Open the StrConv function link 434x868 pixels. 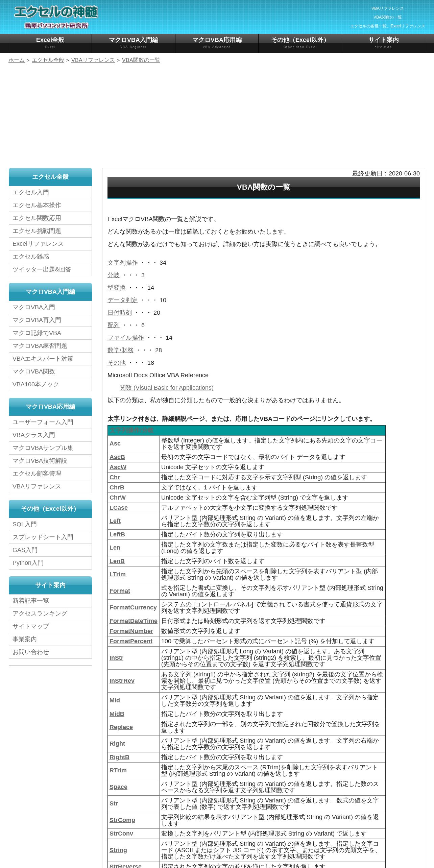point(121,834)
